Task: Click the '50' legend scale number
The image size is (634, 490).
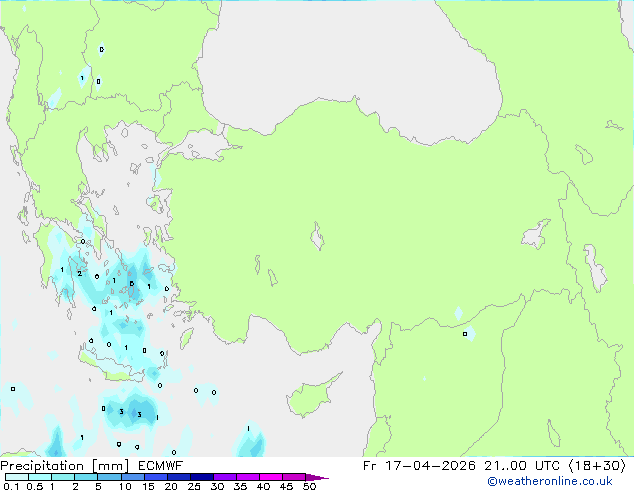Action: (x=309, y=486)
